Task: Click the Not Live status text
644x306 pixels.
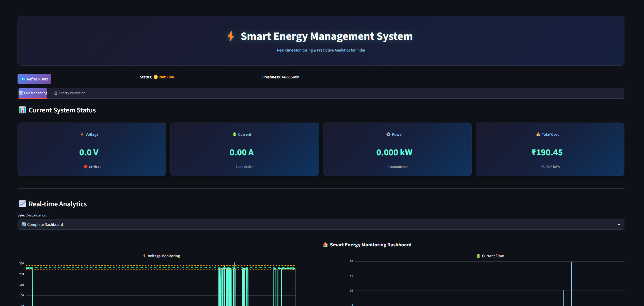Action: [x=167, y=77]
